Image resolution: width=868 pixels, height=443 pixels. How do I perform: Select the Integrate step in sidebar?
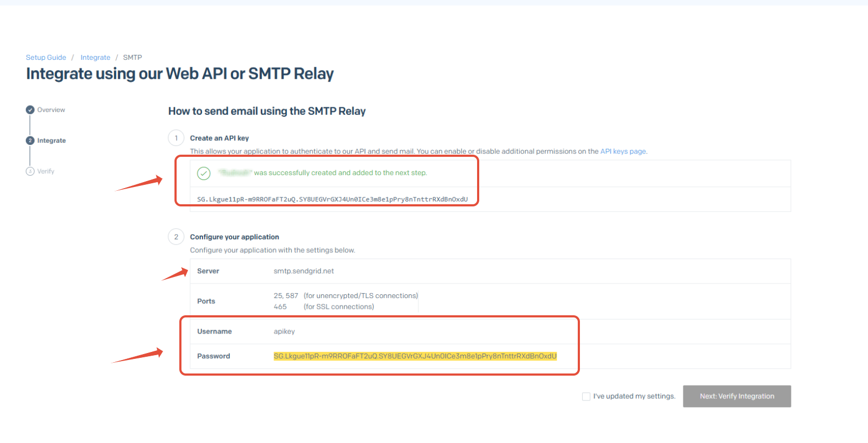(52, 141)
